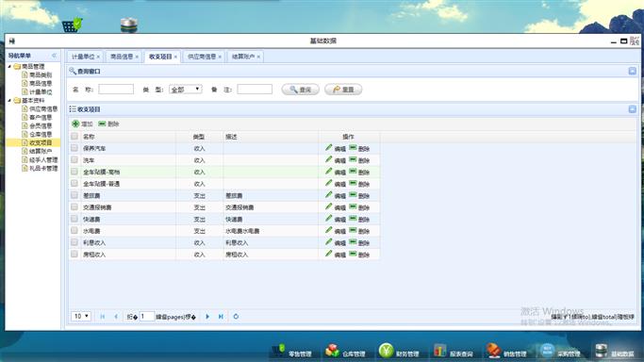Click the 查询 search button

coord(300,89)
